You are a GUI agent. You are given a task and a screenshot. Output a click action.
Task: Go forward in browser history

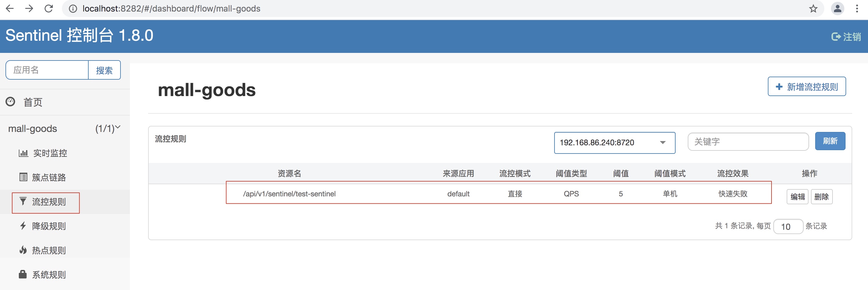click(x=29, y=9)
